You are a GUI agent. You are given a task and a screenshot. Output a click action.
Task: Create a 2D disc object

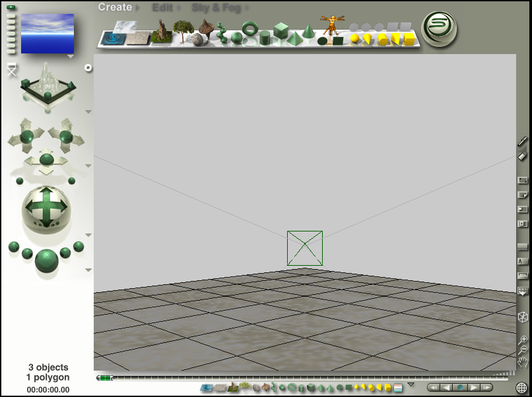pos(322,41)
